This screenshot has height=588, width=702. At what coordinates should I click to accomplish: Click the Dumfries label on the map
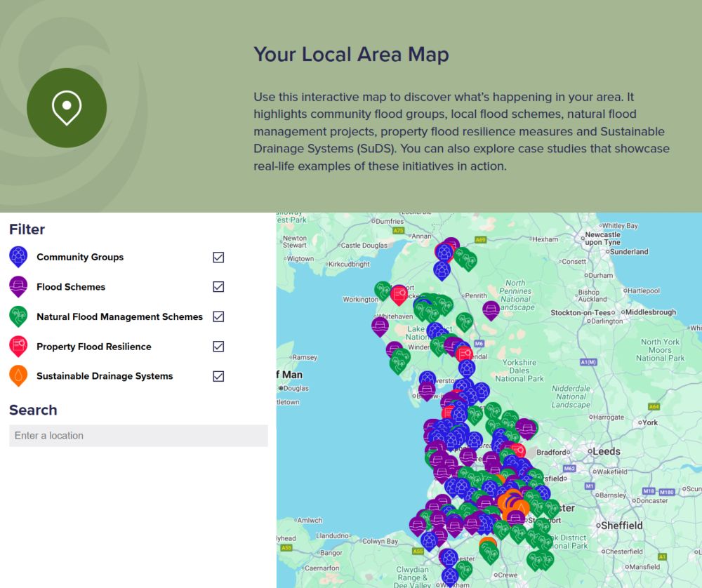coord(390,221)
